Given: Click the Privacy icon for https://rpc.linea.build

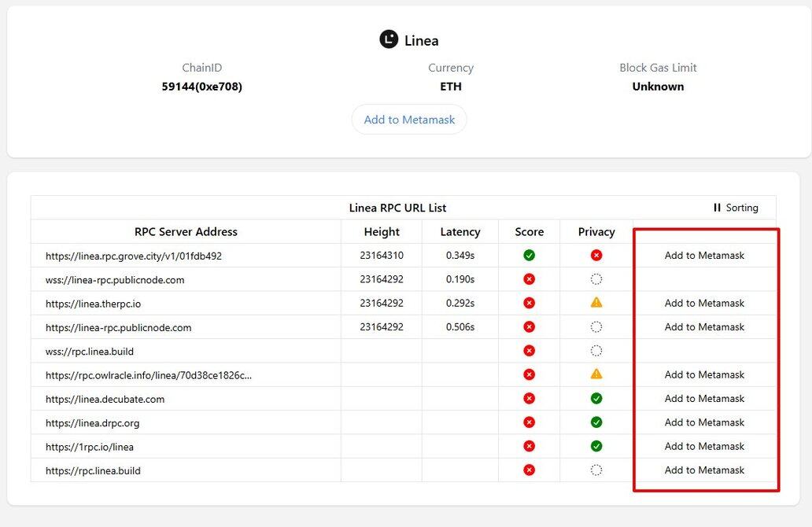Looking at the screenshot, I should (x=596, y=470).
